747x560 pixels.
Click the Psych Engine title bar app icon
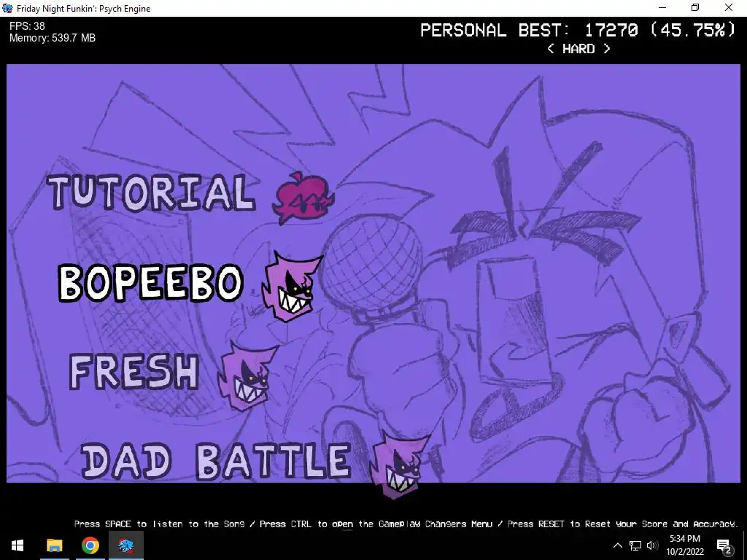(x=7, y=8)
